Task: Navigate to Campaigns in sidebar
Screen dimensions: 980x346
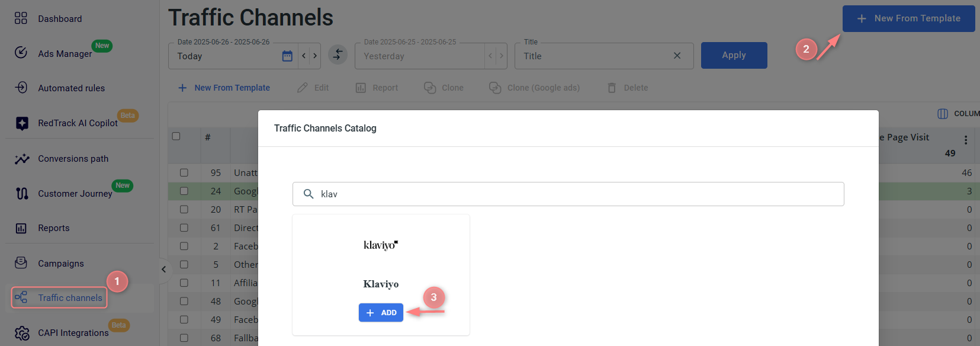Action: (60, 264)
